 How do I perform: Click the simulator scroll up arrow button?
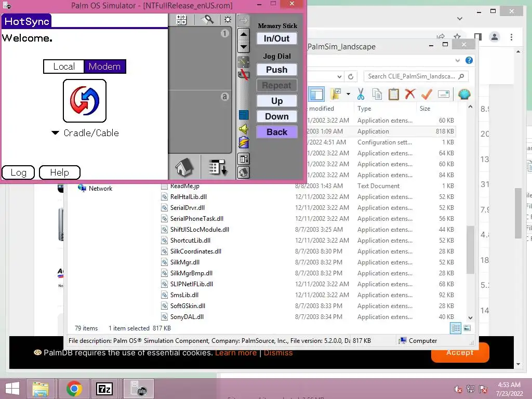[x=244, y=34]
